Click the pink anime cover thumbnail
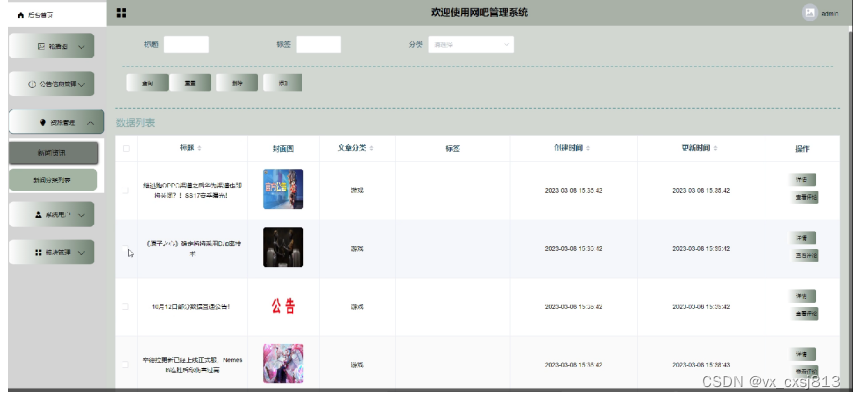The width and height of the screenshot is (855, 399). (x=283, y=364)
